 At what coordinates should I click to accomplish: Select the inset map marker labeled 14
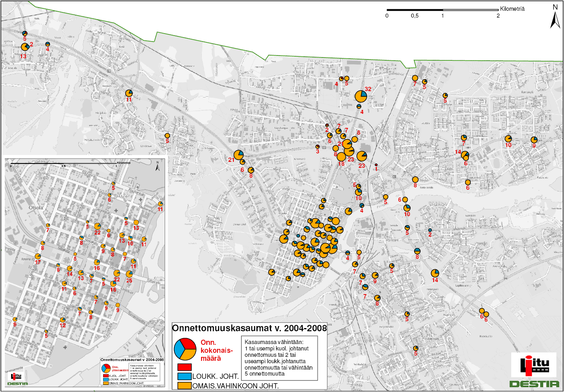[70, 269]
